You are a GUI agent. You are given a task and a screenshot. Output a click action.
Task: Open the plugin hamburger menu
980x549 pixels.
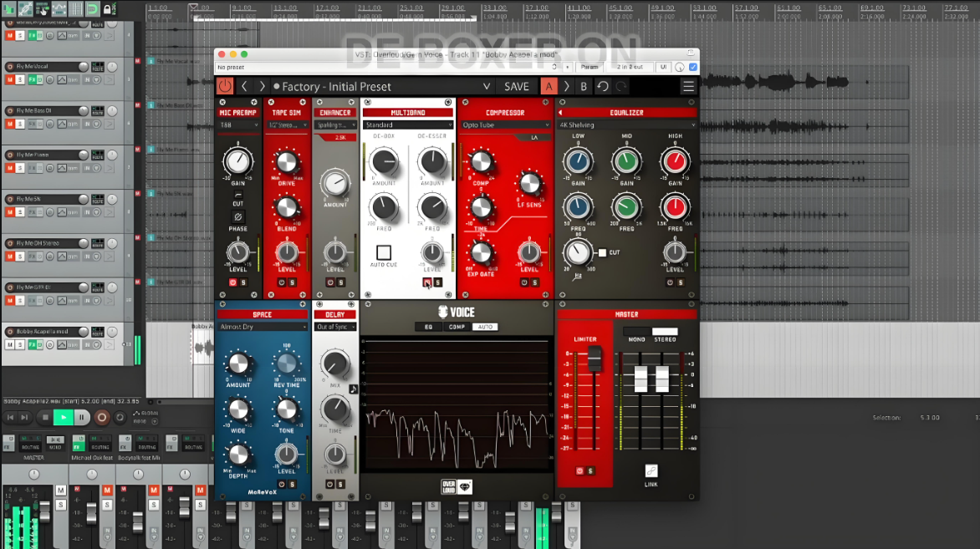[688, 86]
